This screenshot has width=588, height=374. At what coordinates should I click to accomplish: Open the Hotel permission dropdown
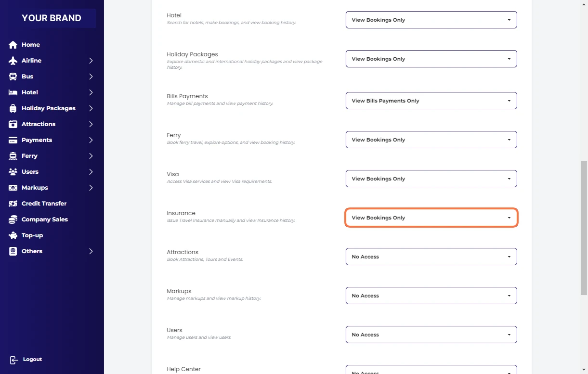tap(431, 20)
